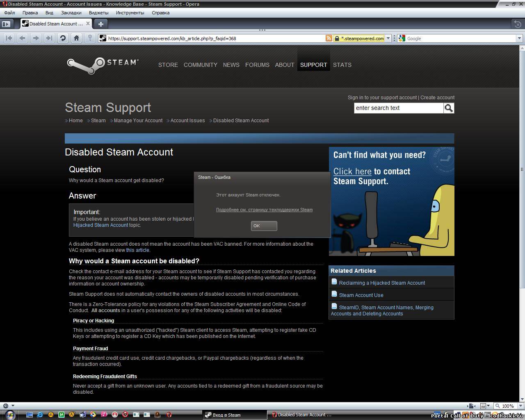Click here to contact Steam Support
Screen dimensions: 525x420
click(x=352, y=171)
